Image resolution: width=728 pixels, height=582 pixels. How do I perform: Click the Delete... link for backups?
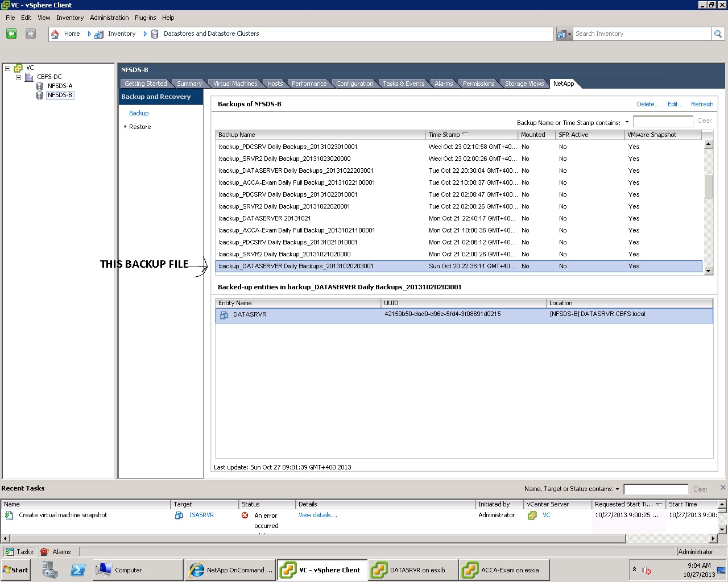tap(648, 104)
